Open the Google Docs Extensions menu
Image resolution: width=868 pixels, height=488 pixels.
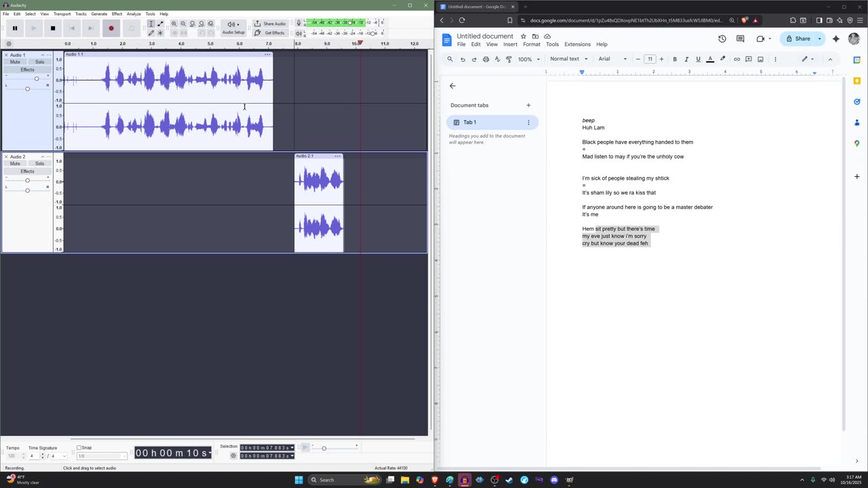pyautogui.click(x=577, y=45)
